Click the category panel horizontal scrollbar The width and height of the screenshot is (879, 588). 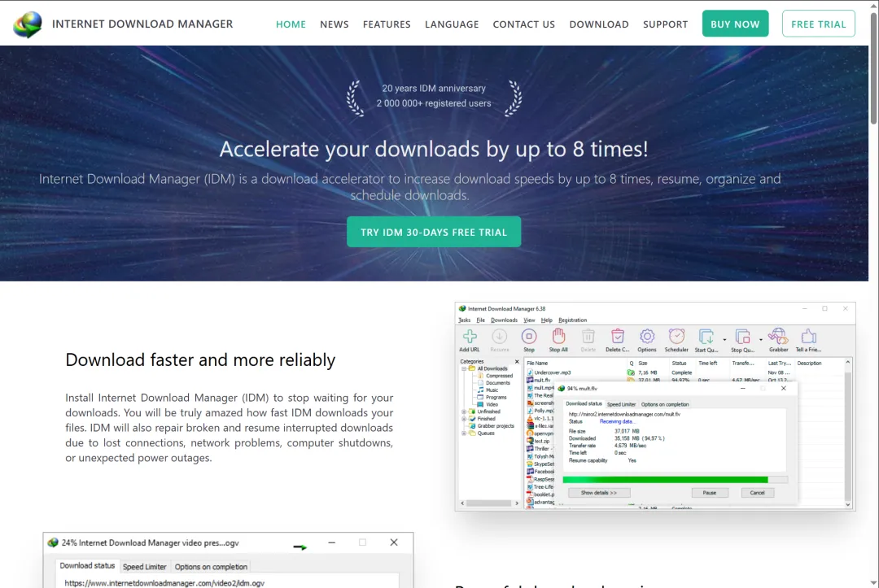(489, 503)
